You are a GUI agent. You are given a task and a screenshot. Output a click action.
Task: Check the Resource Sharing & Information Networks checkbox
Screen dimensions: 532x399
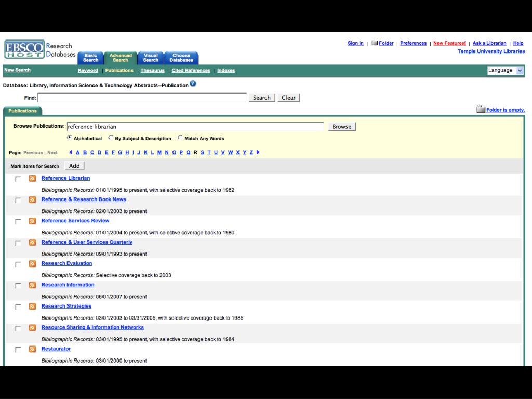click(18, 329)
